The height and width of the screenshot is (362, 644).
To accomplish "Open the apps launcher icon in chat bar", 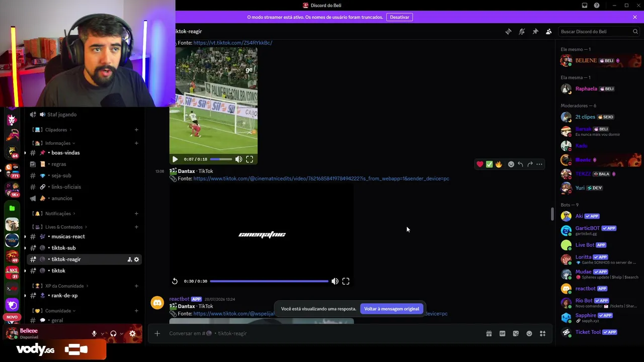I will click(543, 333).
